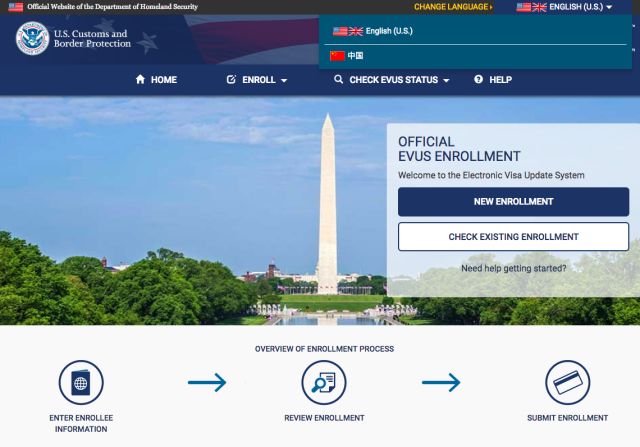Click the passport Enter Enrollee Information icon
Screen dimensions: 640x447
coord(81,383)
